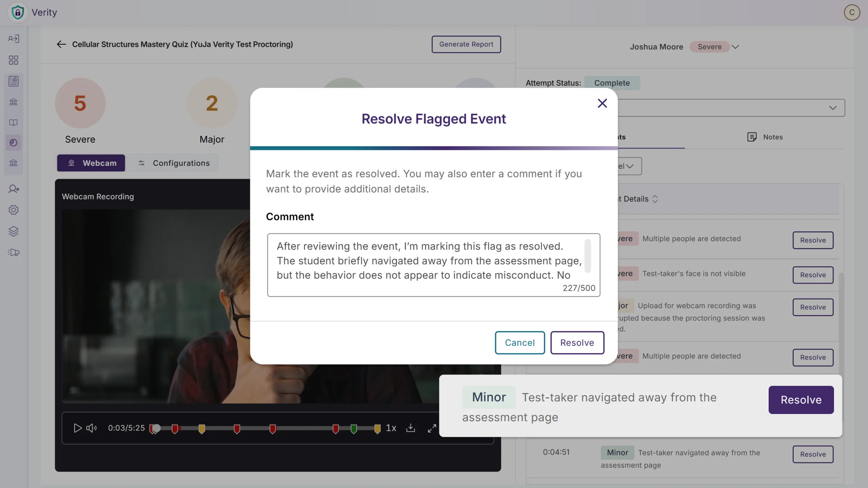Open the settings gear in the sidebar
Image resolution: width=868 pixels, height=488 pixels.
pos(14,210)
